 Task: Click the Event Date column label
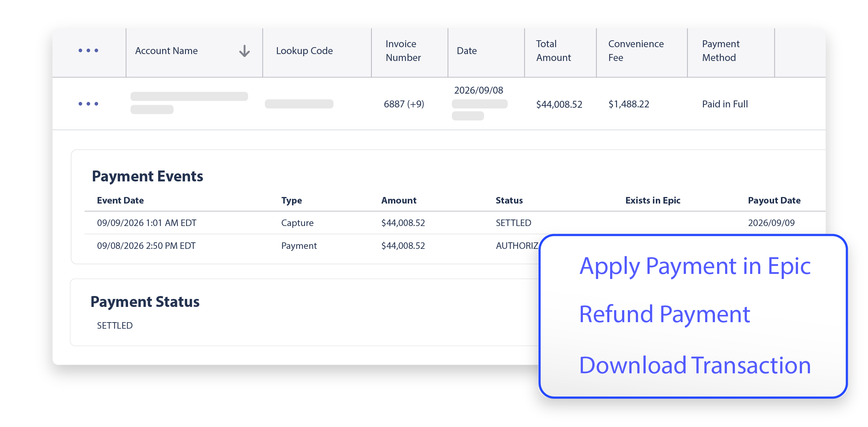(x=120, y=200)
